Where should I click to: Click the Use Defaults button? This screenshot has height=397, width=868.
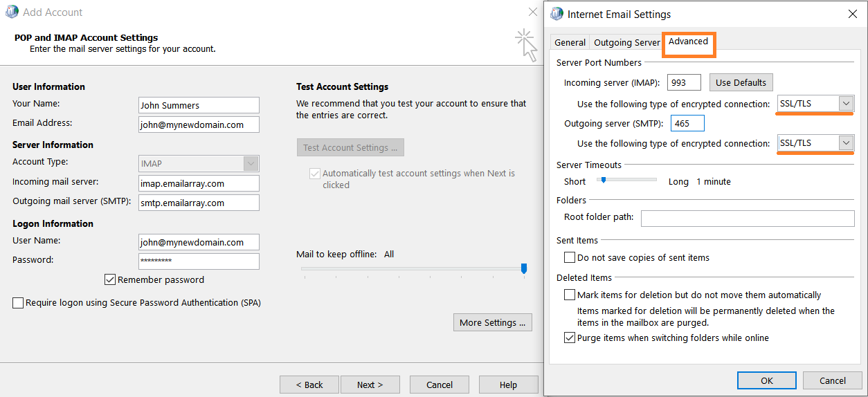click(741, 83)
